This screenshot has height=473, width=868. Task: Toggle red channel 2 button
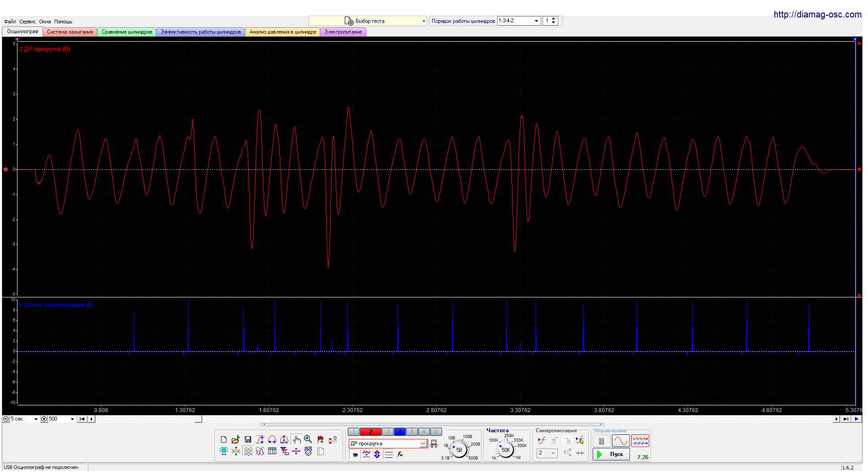tap(371, 432)
